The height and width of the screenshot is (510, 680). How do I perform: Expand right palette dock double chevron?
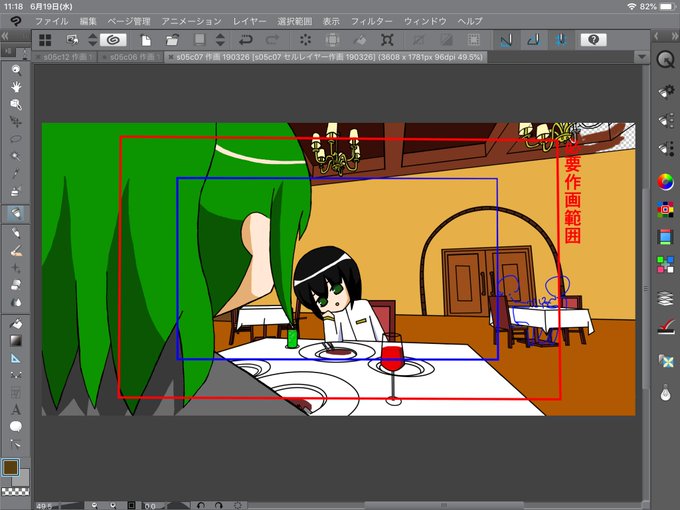[675, 36]
